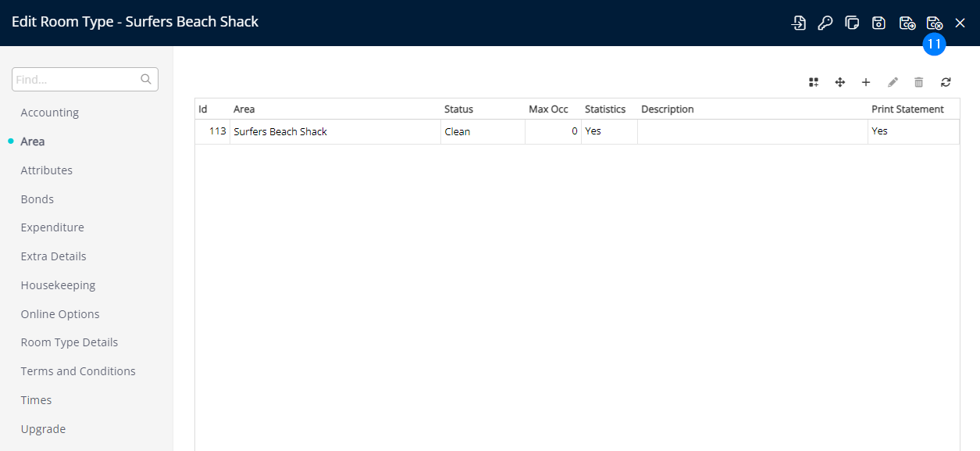Select Terms and Conditions in the sidebar
The width and height of the screenshot is (980, 451).
tap(78, 371)
